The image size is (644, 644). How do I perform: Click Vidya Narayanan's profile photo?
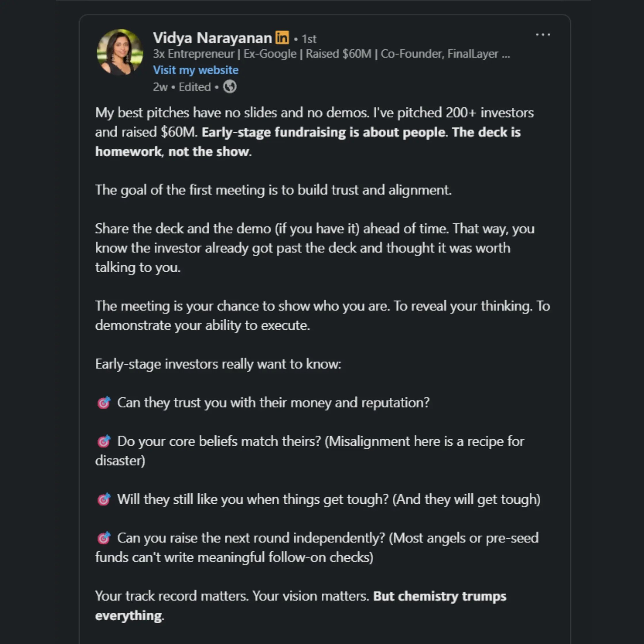point(120,52)
